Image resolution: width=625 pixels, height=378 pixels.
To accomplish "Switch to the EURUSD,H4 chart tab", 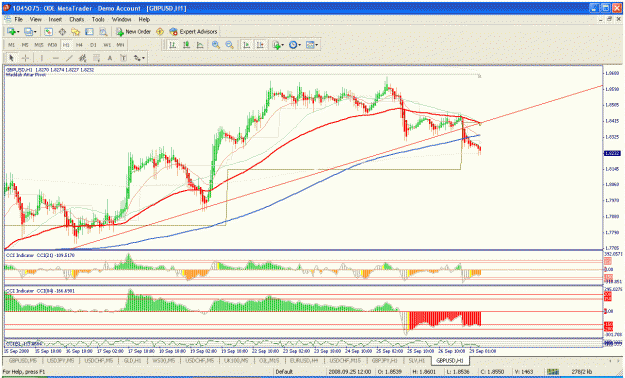I will 304,360.
